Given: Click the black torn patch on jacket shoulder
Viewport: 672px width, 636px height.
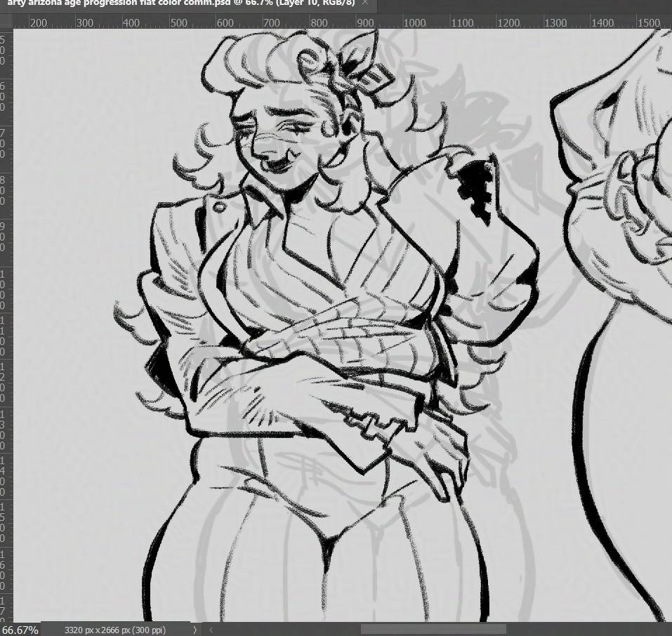Looking at the screenshot, I should 476,186.
